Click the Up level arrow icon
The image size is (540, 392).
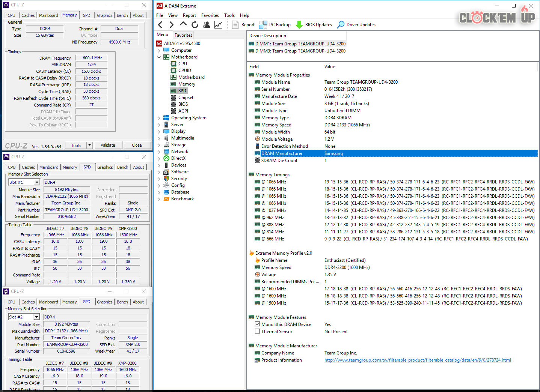[183, 24]
